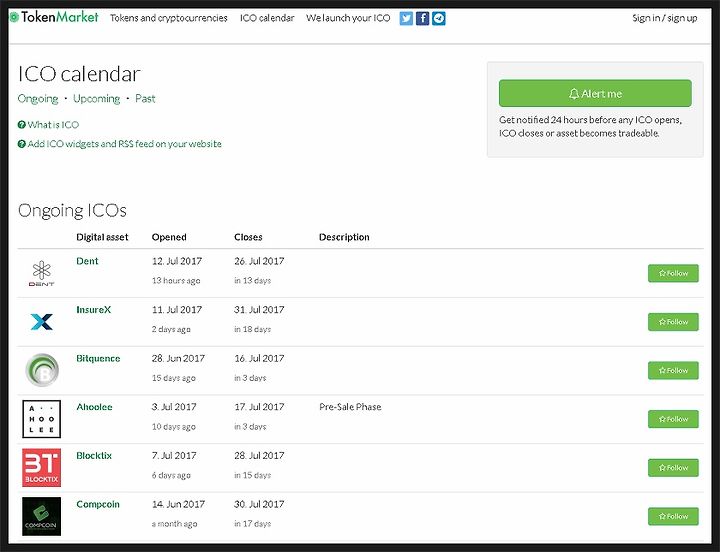Open We launch your ICO page

[x=348, y=18]
